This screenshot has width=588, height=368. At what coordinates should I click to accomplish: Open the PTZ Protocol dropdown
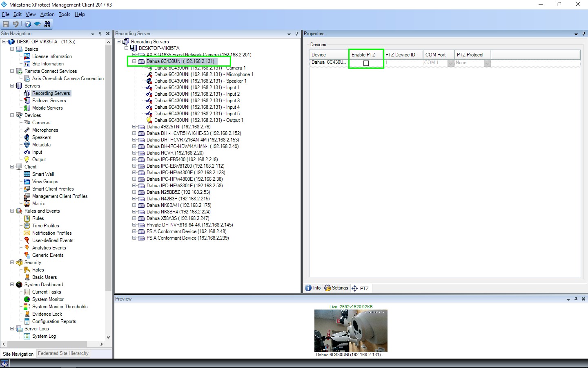click(x=487, y=63)
